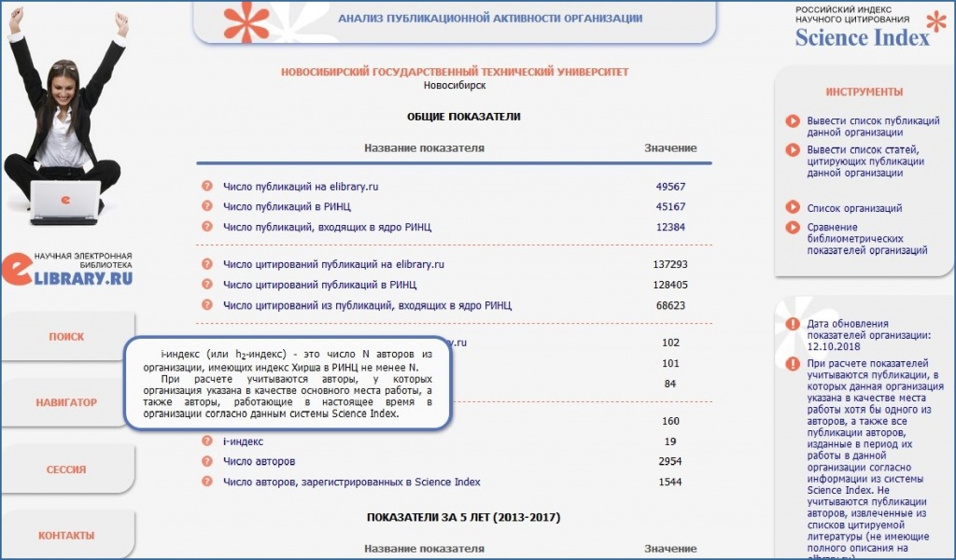Open 'Число авторов, зарегистрированных в Science Index' link
The width and height of the screenshot is (956, 560).
[351, 482]
